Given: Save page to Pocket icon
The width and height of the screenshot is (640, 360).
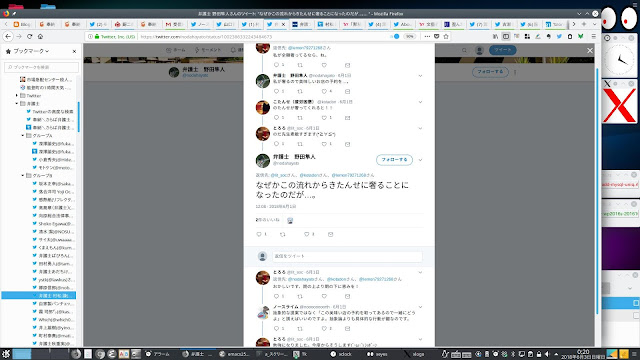Looking at the screenshot, I should click(x=436, y=36).
